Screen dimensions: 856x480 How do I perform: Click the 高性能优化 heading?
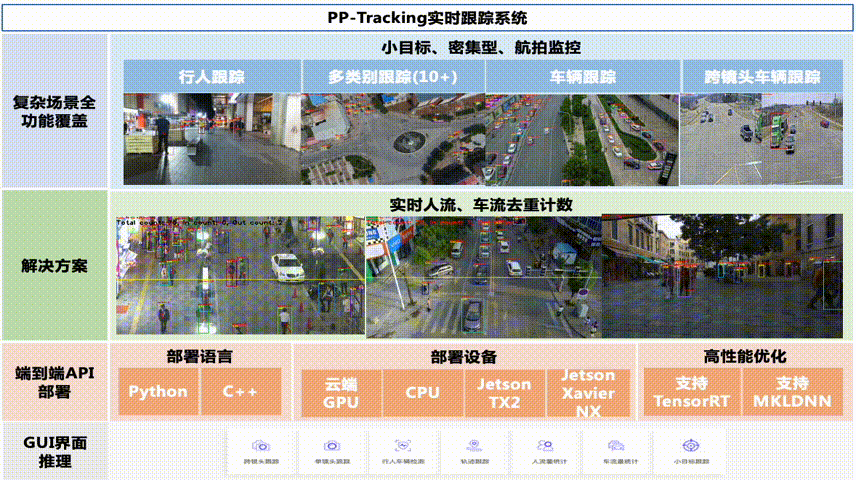745,357
